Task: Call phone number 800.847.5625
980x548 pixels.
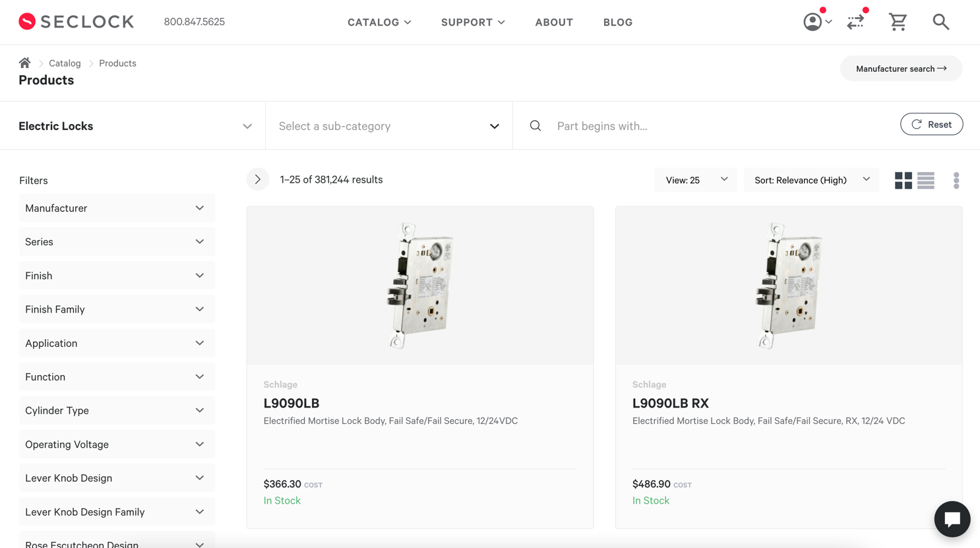Action: [x=194, y=22]
